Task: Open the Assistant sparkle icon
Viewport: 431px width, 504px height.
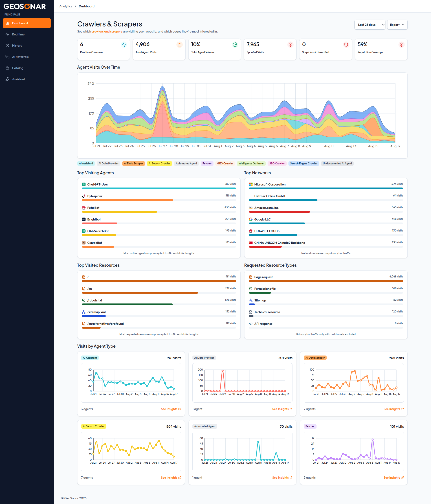Action: click(8, 79)
